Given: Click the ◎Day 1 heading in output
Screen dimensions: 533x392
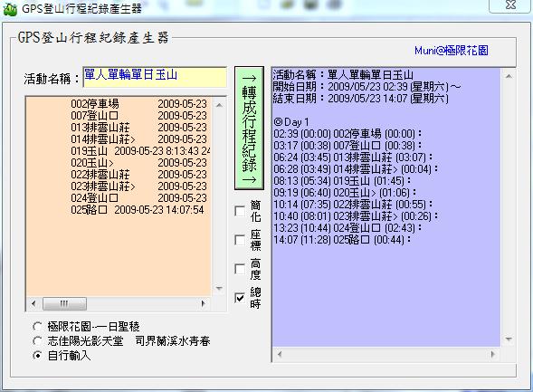Looking at the screenshot, I should point(291,122).
